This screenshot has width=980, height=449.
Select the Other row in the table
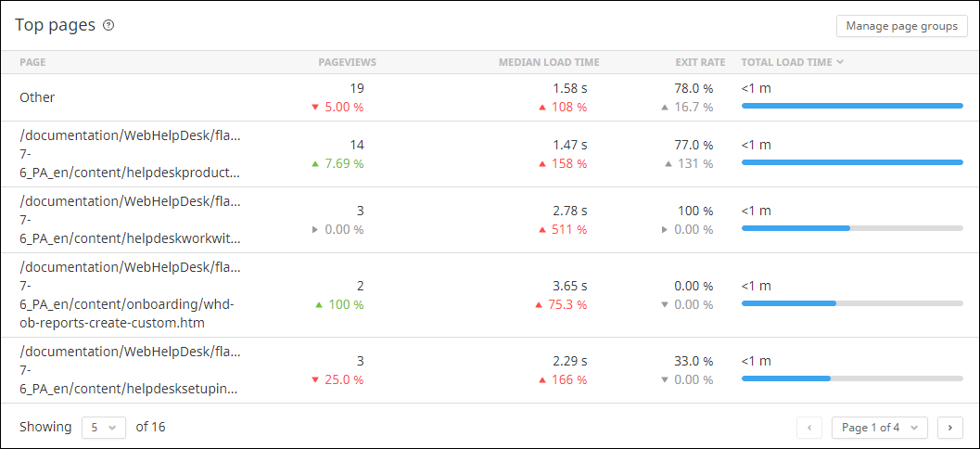37,97
